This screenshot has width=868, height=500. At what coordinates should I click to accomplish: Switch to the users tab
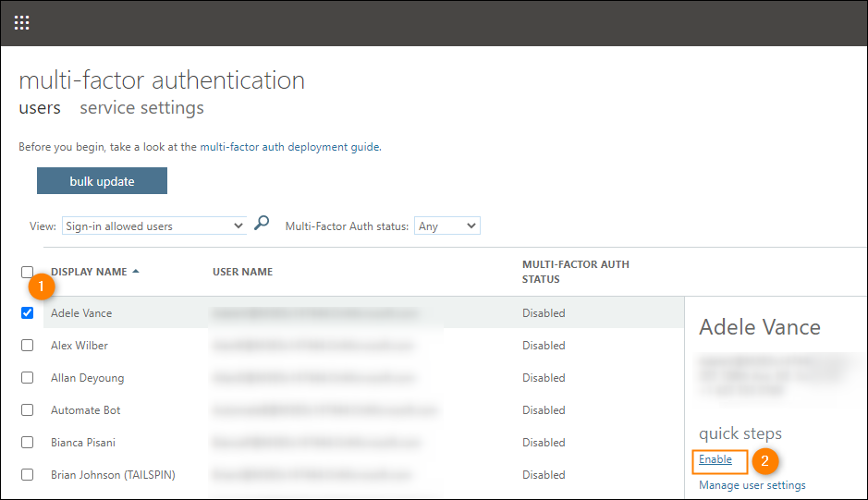[40, 107]
